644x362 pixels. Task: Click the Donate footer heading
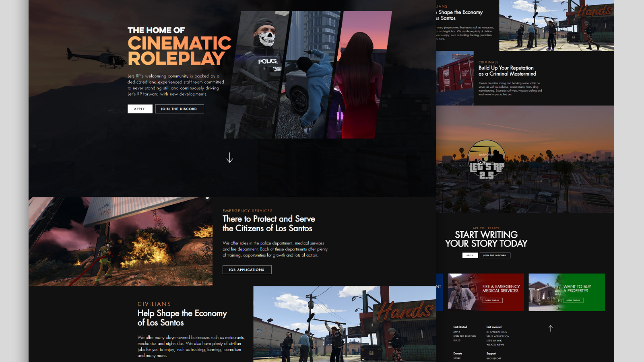coord(458,354)
